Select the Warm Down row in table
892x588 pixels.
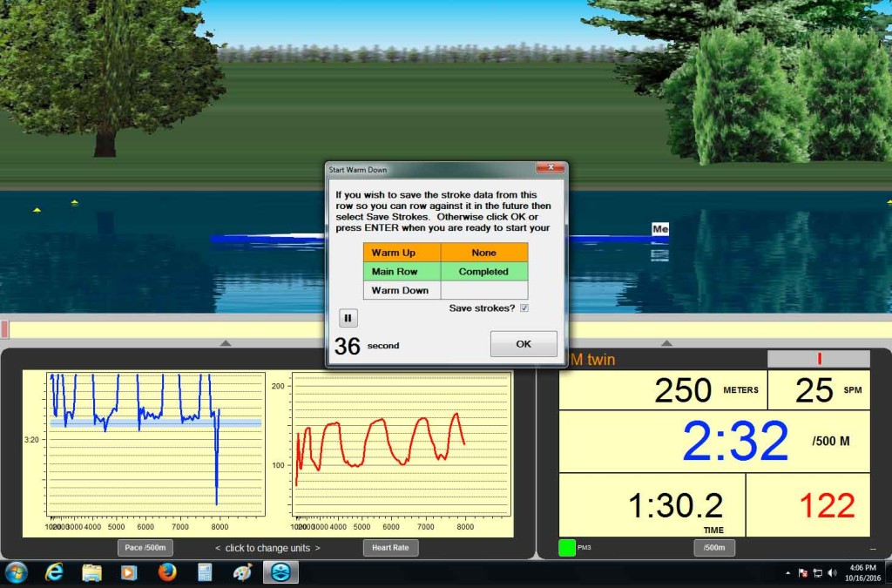402,290
